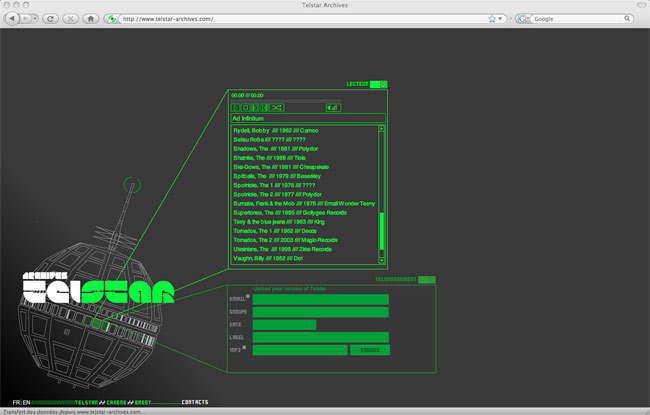This screenshot has height=415, width=650.
Task: Click the playlist scrollbar down arrow
Action: pos(381,260)
